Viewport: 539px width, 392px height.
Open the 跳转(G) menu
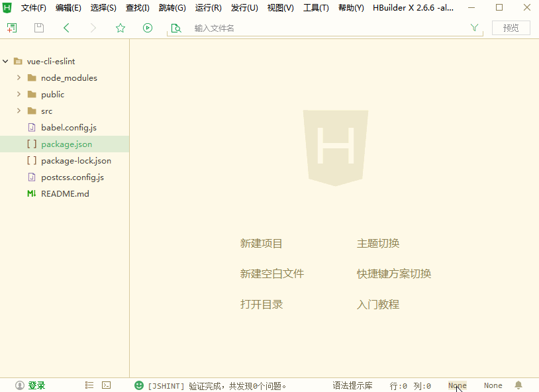(172, 8)
